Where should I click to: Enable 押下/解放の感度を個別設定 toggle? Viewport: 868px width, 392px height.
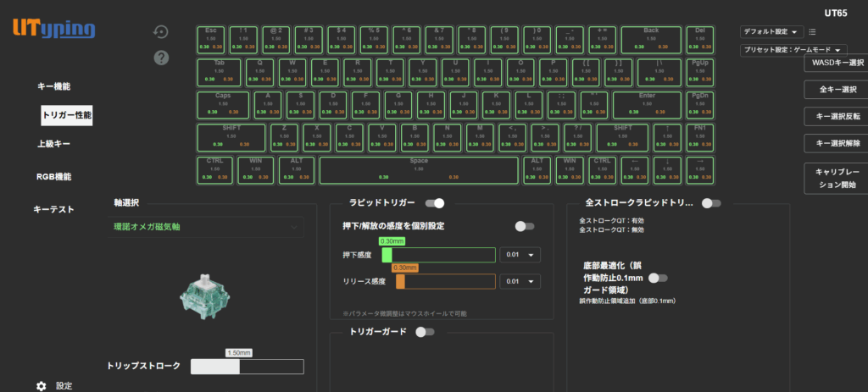tap(524, 226)
